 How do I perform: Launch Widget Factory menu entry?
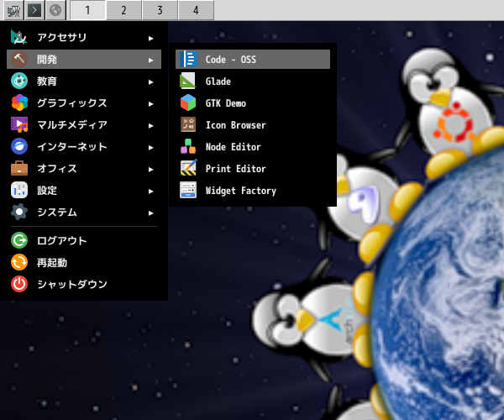pyautogui.click(x=253, y=190)
